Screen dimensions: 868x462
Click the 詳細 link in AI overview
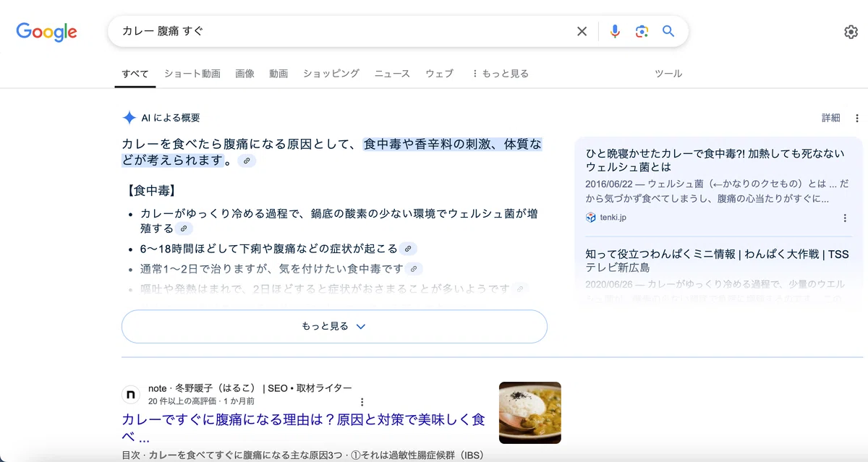831,118
